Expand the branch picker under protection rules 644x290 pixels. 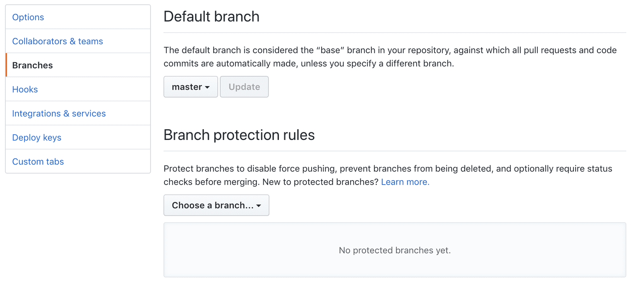coord(216,205)
